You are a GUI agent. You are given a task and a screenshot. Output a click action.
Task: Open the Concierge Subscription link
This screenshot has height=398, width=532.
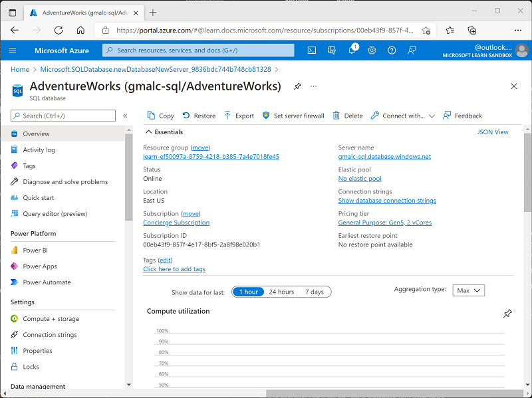point(176,223)
